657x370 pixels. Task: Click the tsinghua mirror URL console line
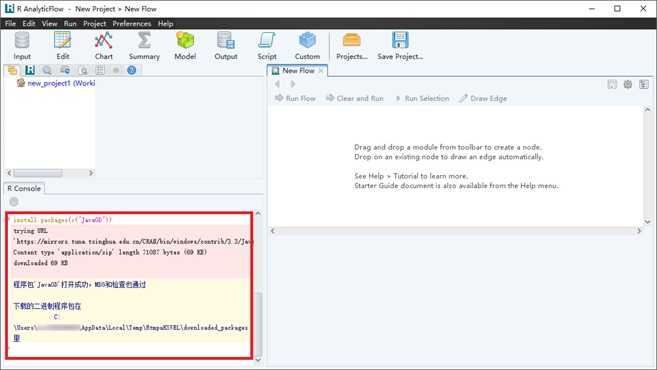[133, 241]
